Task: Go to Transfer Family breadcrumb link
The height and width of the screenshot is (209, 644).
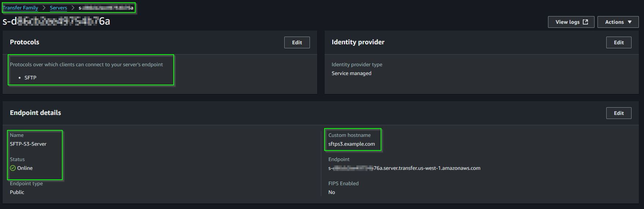Action: 21,8
